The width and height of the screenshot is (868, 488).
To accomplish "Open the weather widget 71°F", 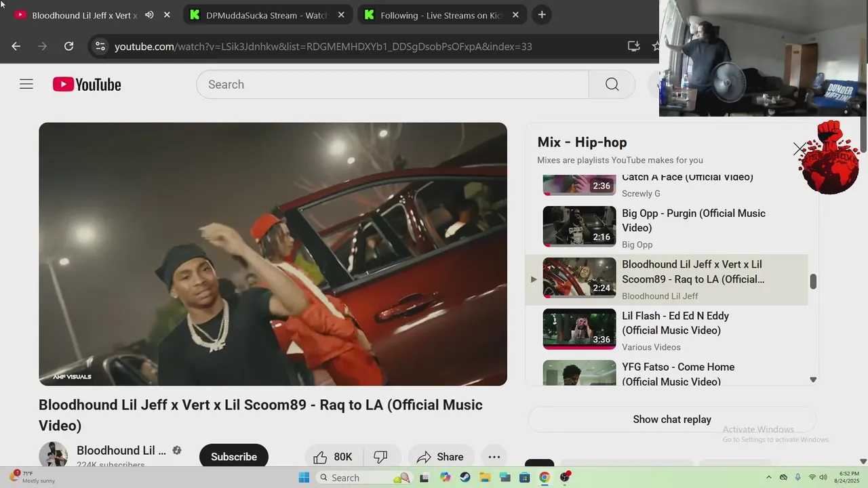I will tap(33, 477).
